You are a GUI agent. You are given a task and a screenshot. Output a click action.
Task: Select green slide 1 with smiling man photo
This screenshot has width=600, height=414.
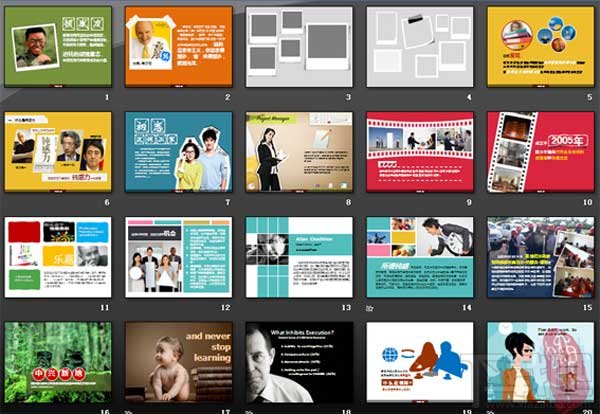[x=58, y=47]
